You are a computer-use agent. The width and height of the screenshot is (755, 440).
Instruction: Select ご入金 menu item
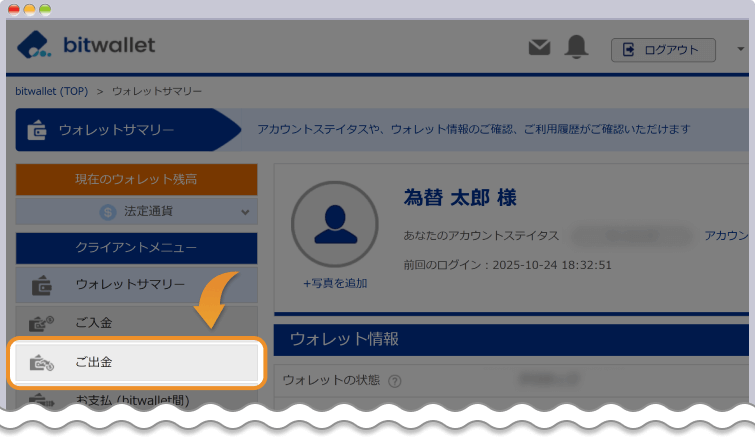137,323
